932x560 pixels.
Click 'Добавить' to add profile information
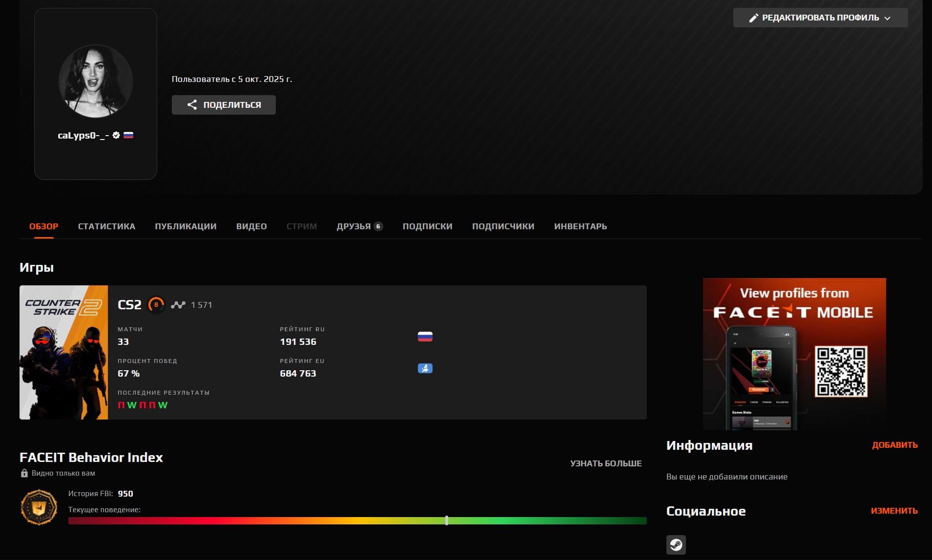tap(894, 445)
